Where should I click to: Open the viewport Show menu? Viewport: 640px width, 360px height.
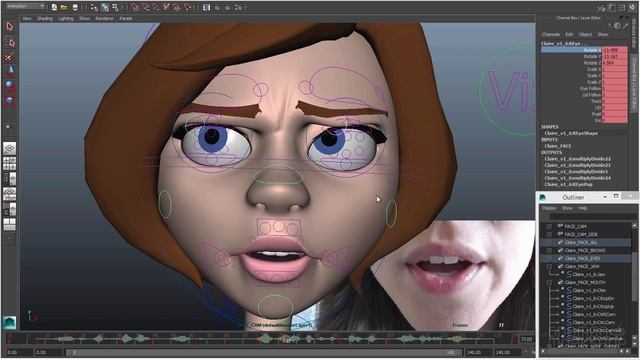(84, 18)
